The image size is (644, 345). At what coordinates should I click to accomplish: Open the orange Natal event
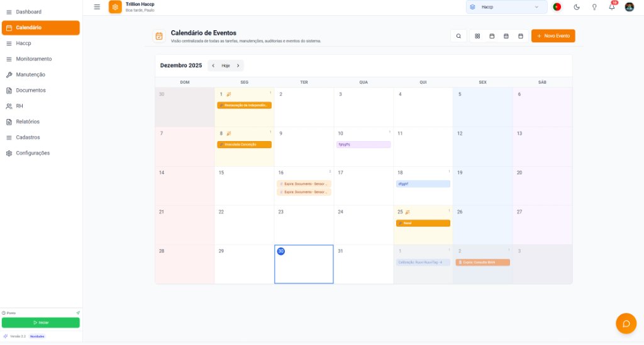tap(423, 223)
